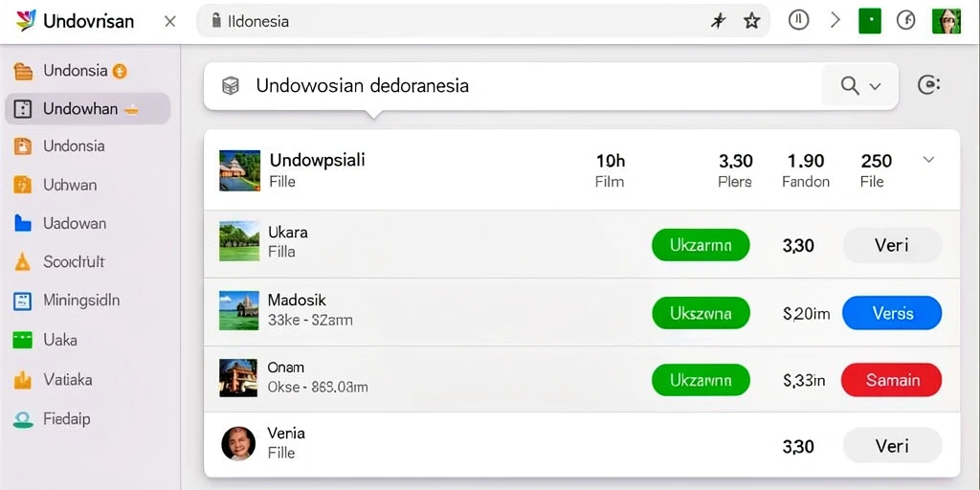
Task: Open the green extension icon in toolbar
Action: tap(870, 21)
